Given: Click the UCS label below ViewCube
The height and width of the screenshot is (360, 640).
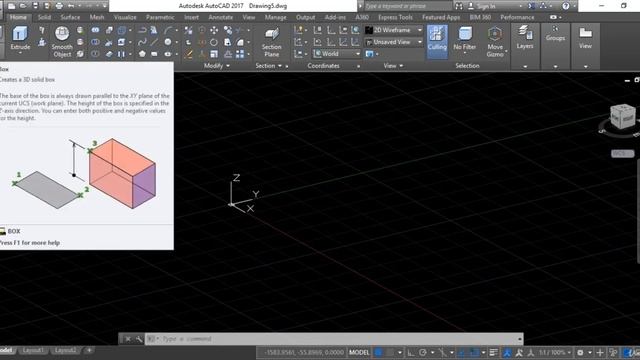Looking at the screenshot, I should click(x=622, y=153).
